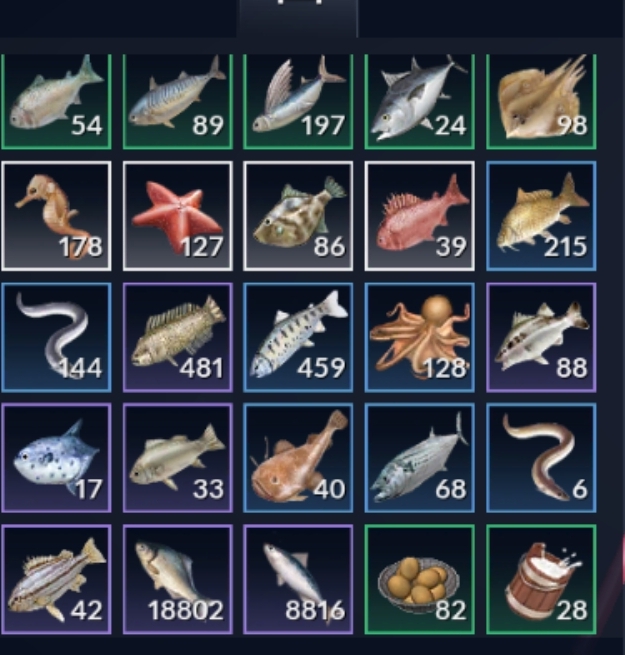625x655 pixels.
Task: Select the spotted salmon stack of 459
Action: coord(298,338)
